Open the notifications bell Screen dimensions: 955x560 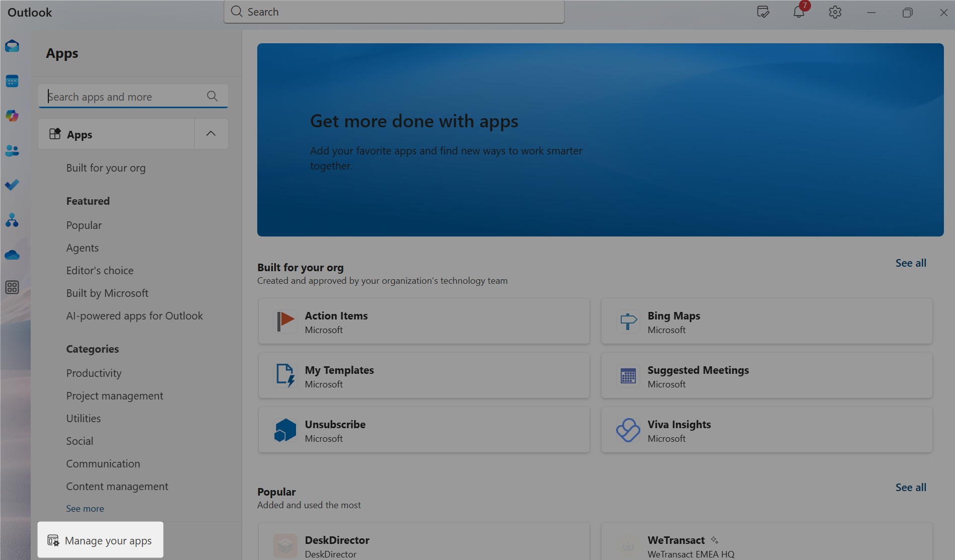point(799,12)
